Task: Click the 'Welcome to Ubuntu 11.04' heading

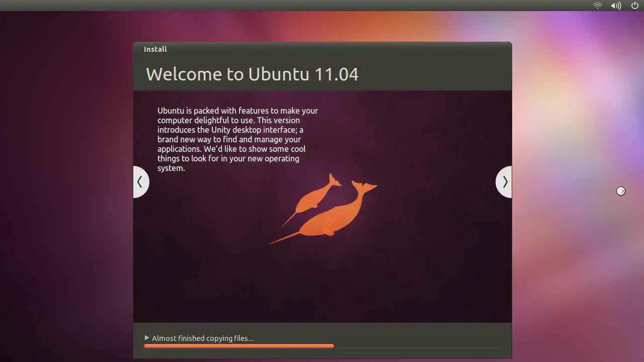Action: coord(252,74)
